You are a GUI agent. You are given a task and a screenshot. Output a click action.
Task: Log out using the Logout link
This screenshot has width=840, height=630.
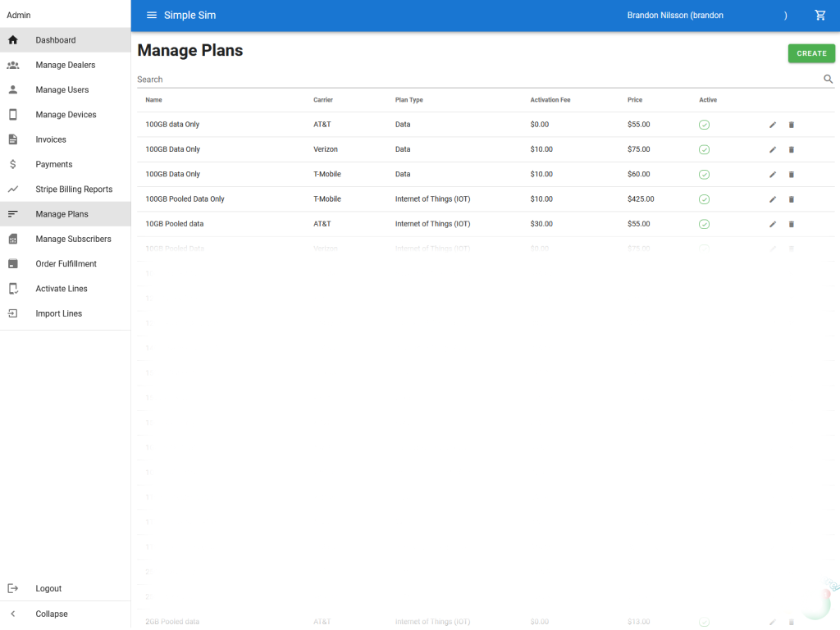[48, 589]
